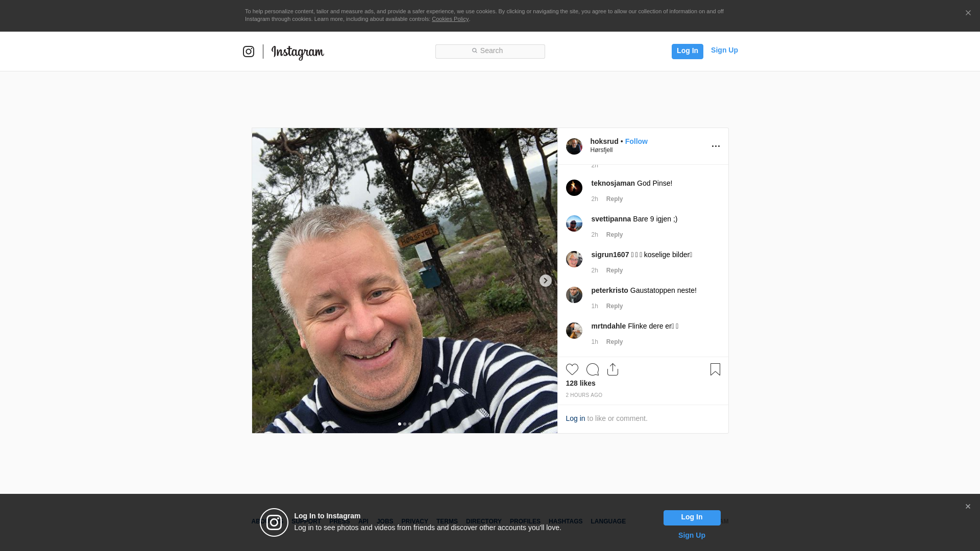Reply to peterkristo's comment

click(x=614, y=306)
